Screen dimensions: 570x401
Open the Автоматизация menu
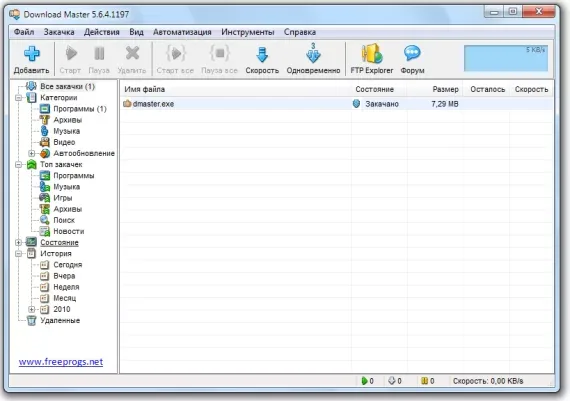(182, 32)
